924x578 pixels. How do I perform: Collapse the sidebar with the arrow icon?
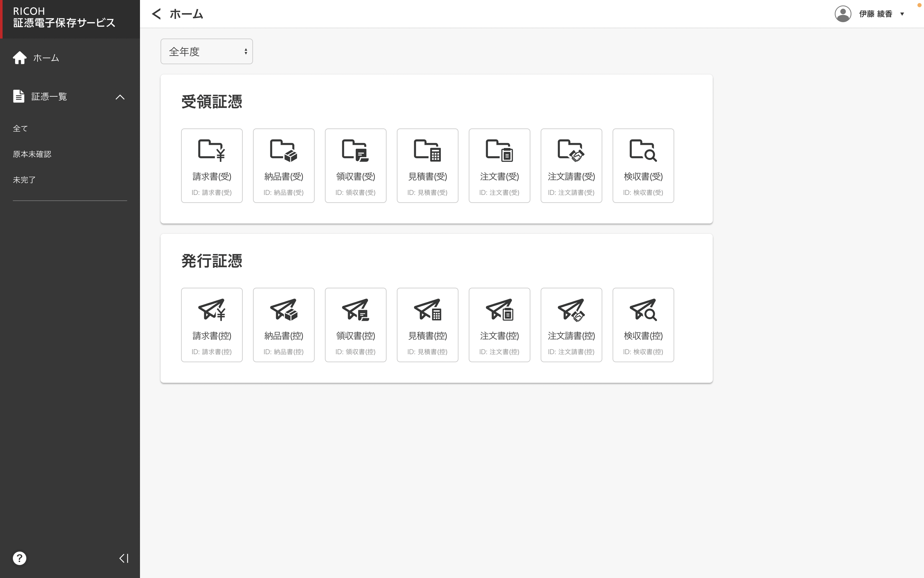tap(123, 558)
